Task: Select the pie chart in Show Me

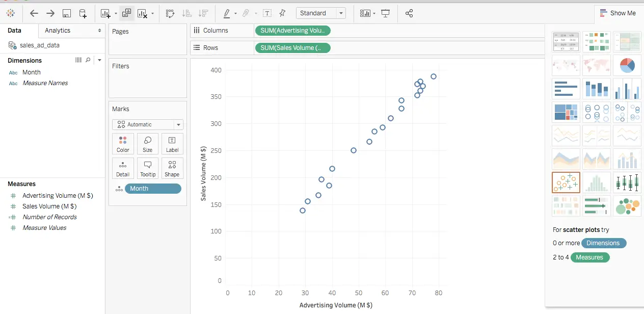Action: (627, 65)
